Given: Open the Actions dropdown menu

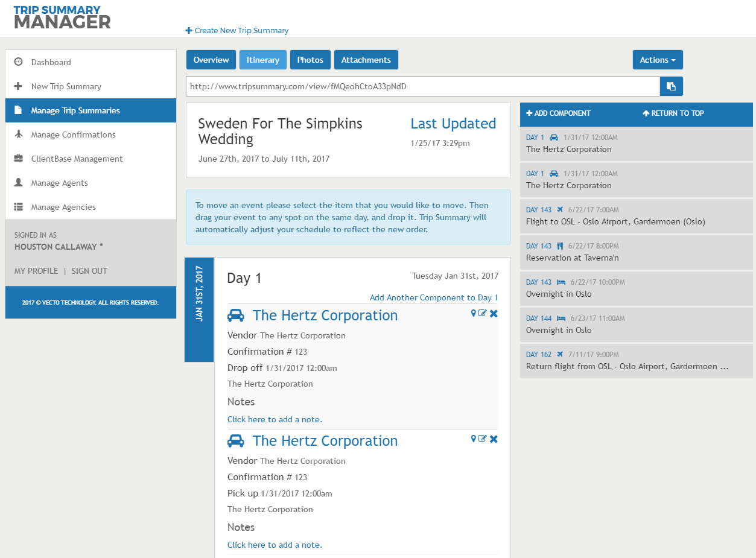Looking at the screenshot, I should 657,60.
